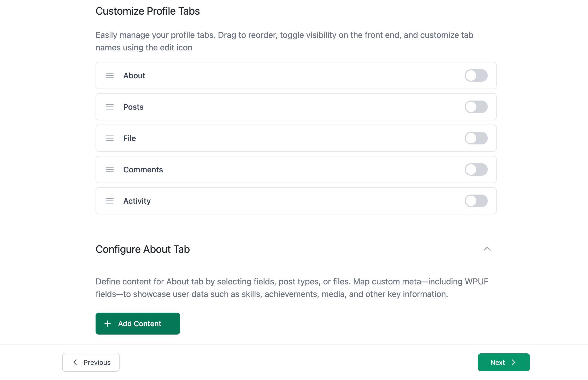Turn on the File tab toggle

476,138
